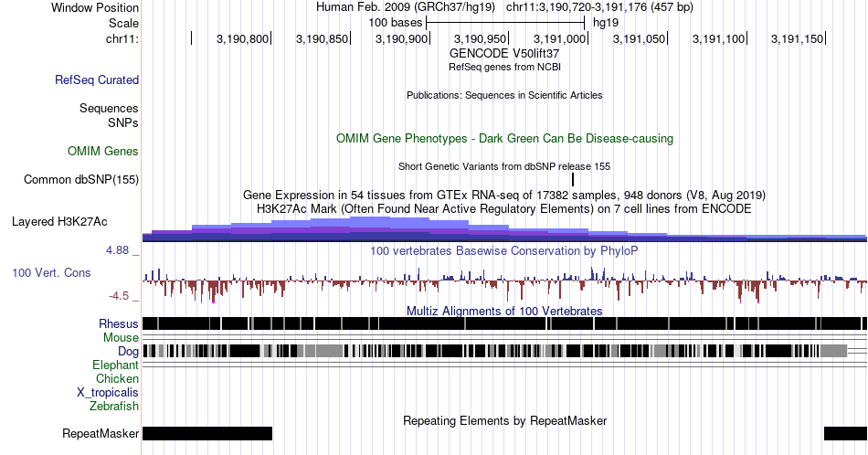868x455 pixels.
Task: Click the Short Genetic Variants dbSNP title
Action: point(504,166)
